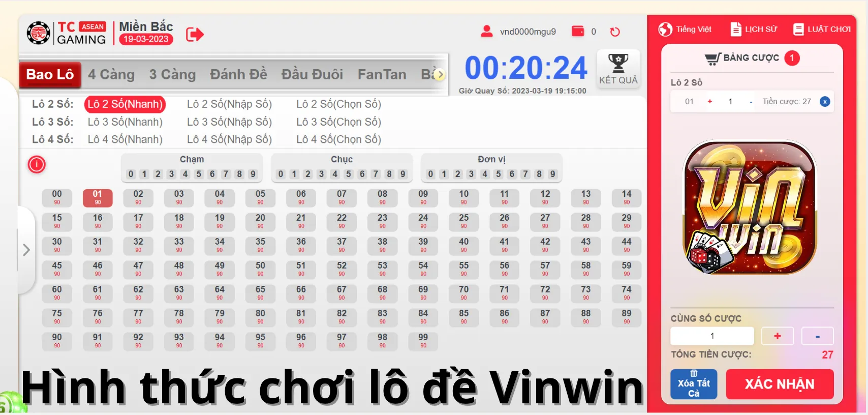The height and width of the screenshot is (415, 868).
Task: Open LỊCH SỬ history
Action: (754, 29)
